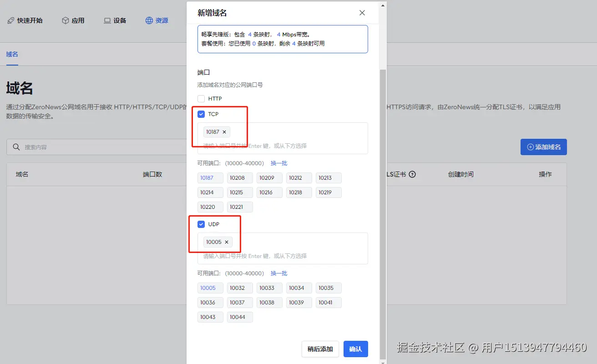Remove the 10005 UDP port tag
The image size is (597, 364).
coord(227,242)
